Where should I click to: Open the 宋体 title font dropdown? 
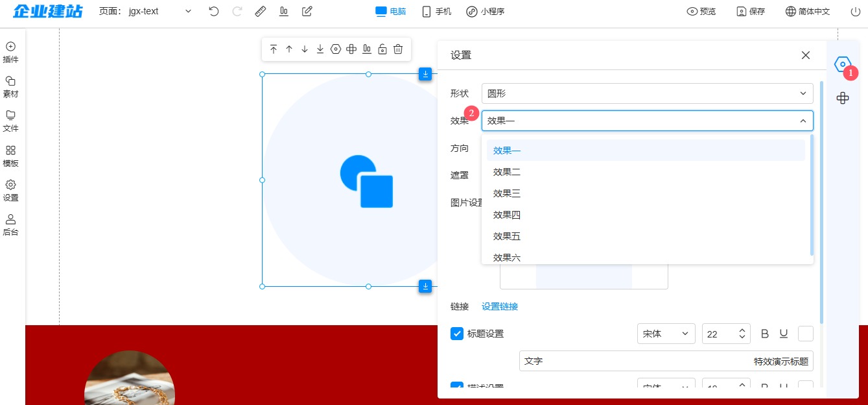coord(666,334)
